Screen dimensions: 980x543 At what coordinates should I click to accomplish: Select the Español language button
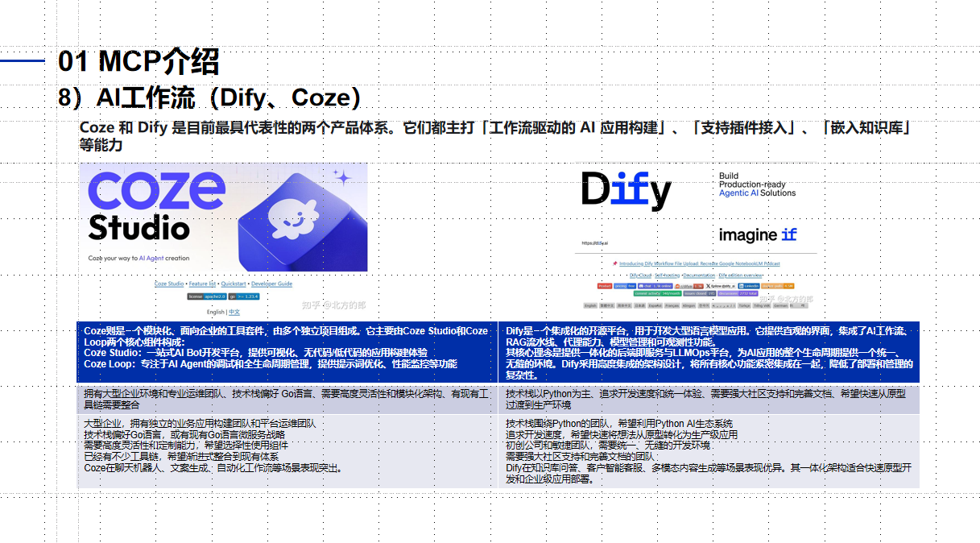coord(655,305)
